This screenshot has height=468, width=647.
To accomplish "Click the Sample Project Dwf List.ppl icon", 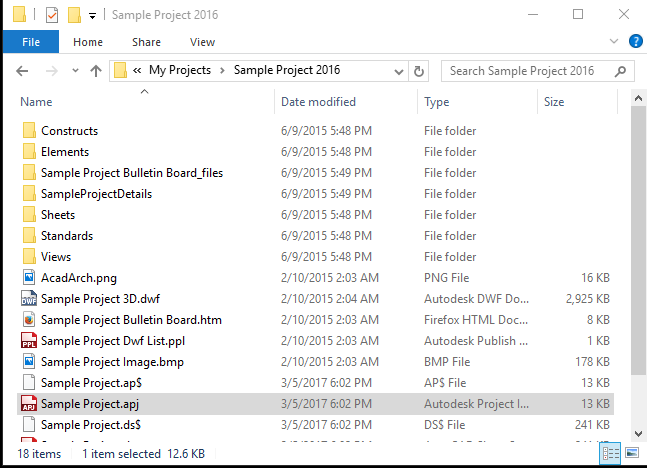I will [28, 341].
